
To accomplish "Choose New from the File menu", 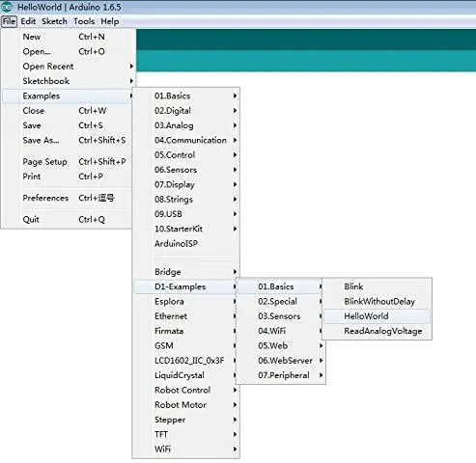I will pyautogui.click(x=68, y=37).
